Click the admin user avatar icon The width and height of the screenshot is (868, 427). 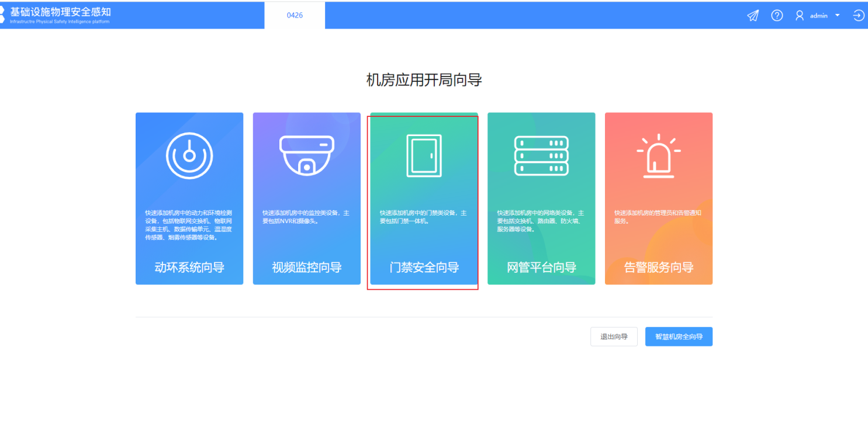pyautogui.click(x=800, y=16)
